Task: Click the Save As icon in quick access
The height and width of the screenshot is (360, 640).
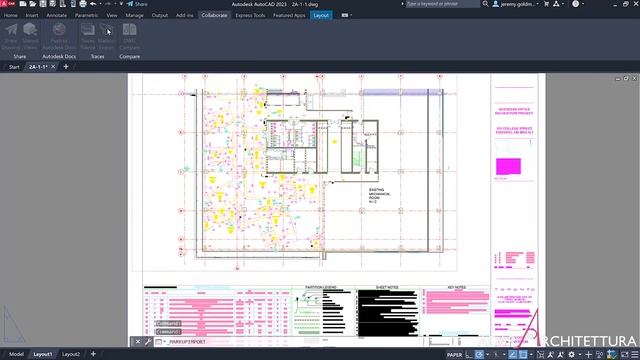Action: point(53,4)
